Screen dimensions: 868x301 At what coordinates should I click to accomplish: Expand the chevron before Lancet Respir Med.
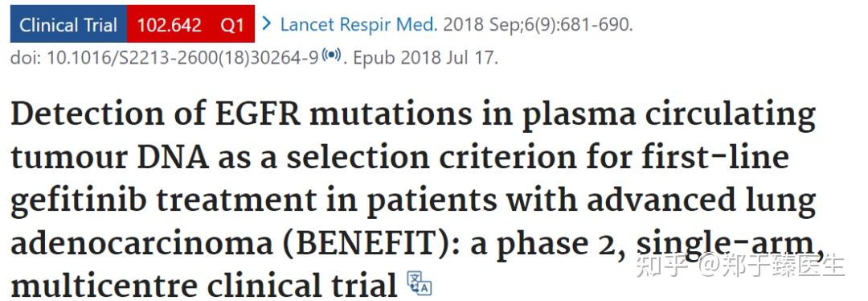(x=268, y=23)
